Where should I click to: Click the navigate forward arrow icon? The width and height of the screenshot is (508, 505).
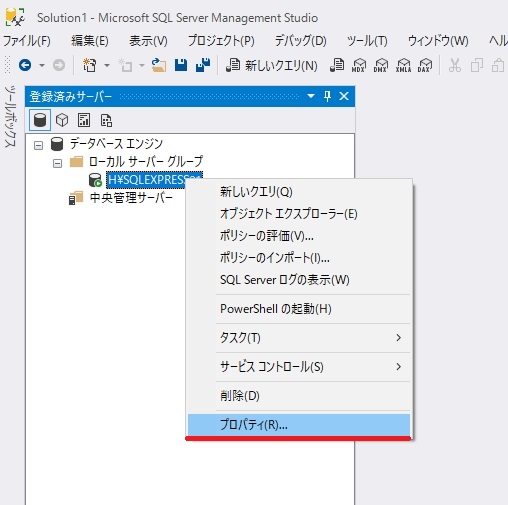tap(59, 65)
